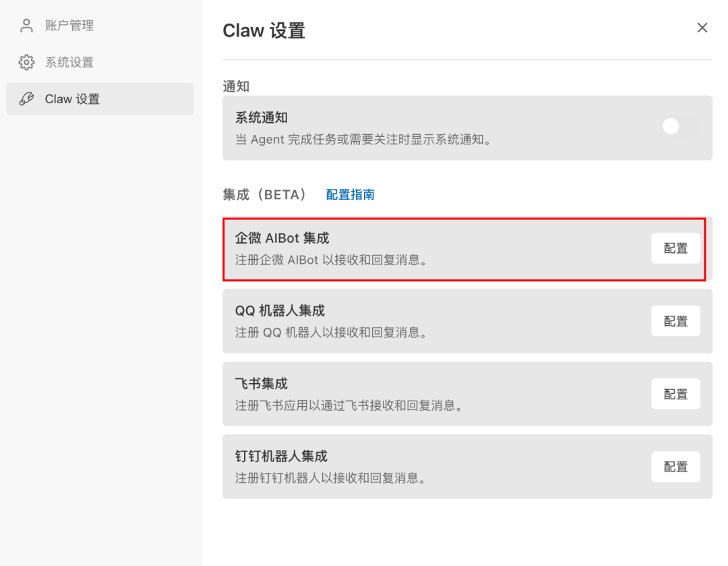
Task: Select the gear icon for 系统设置
Action: coord(26,62)
